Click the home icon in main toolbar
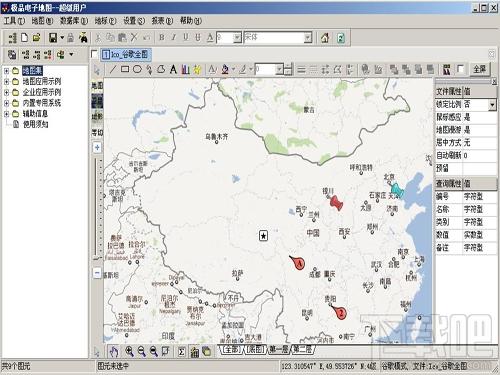The image size is (500, 375). click(x=325, y=37)
